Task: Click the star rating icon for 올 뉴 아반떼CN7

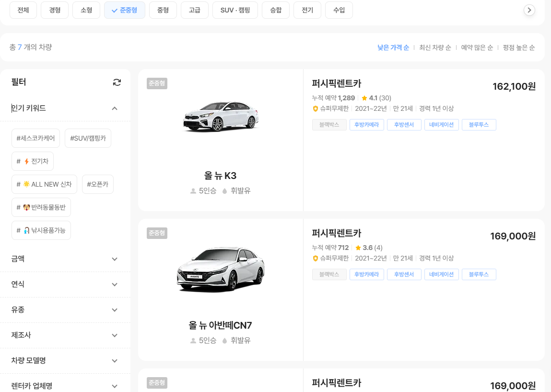Action: (x=358, y=248)
